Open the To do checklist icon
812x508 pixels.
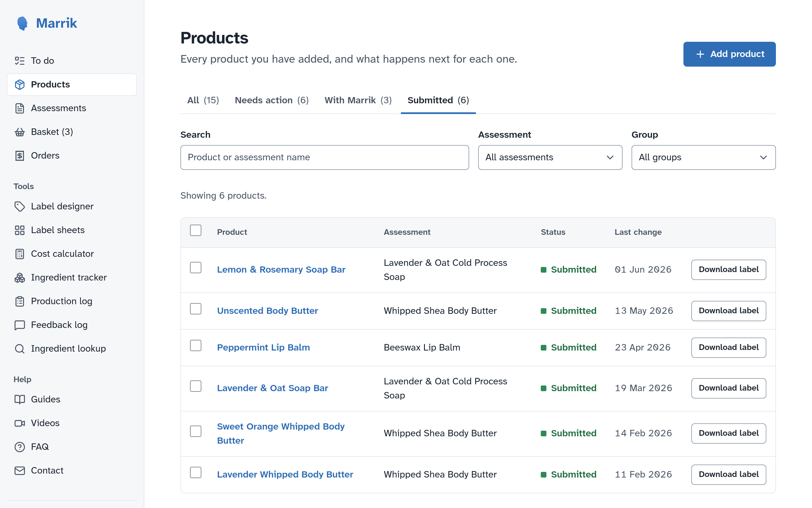tap(20, 61)
